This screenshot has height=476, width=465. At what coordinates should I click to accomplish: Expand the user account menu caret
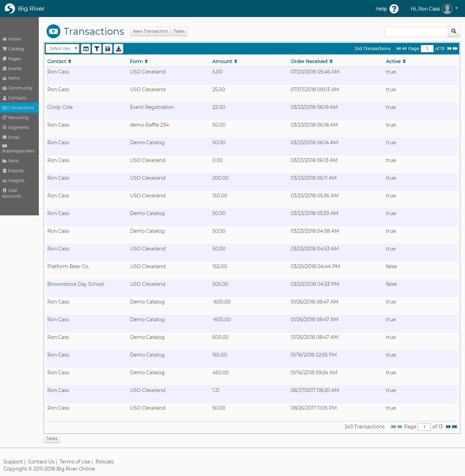click(x=456, y=8)
